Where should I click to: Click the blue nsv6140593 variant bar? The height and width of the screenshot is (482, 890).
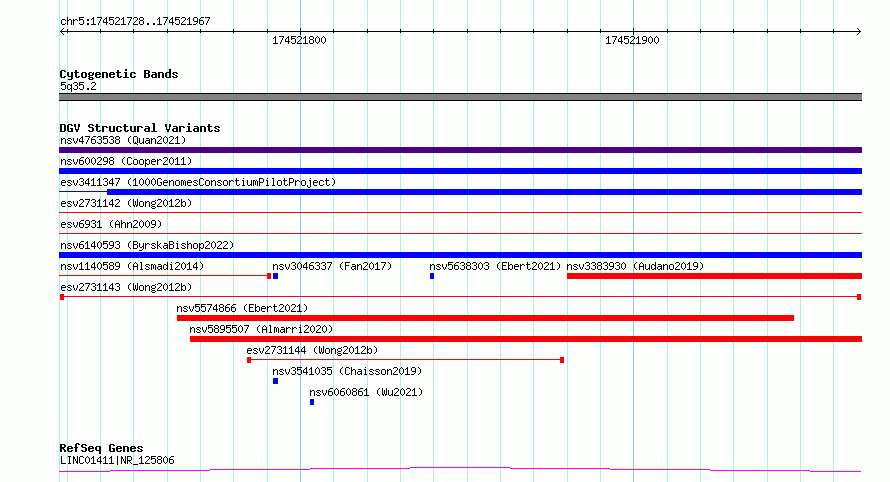460,255
